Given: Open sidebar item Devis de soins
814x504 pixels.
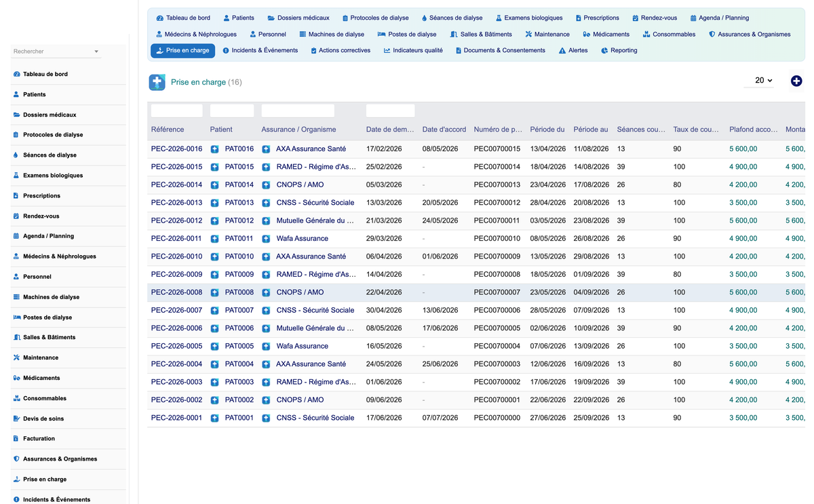Looking at the screenshot, I should (x=43, y=419).
